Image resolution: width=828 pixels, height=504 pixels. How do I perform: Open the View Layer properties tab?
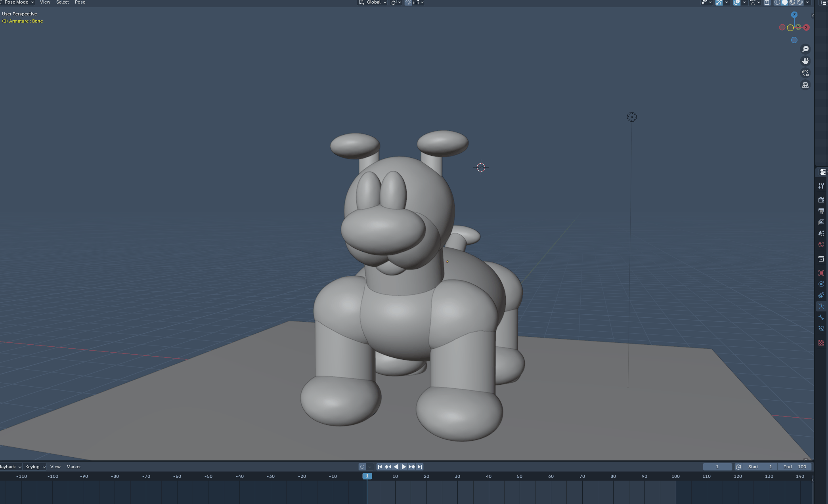821,222
